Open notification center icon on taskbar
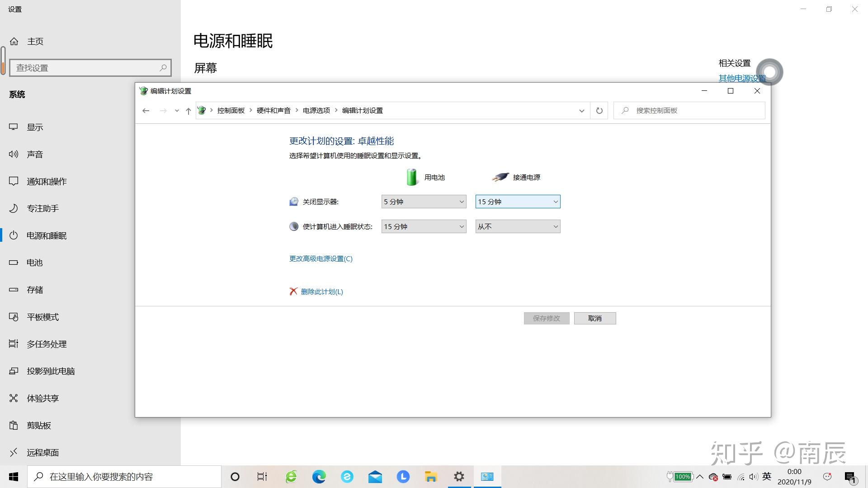The height and width of the screenshot is (488, 868). click(x=850, y=477)
